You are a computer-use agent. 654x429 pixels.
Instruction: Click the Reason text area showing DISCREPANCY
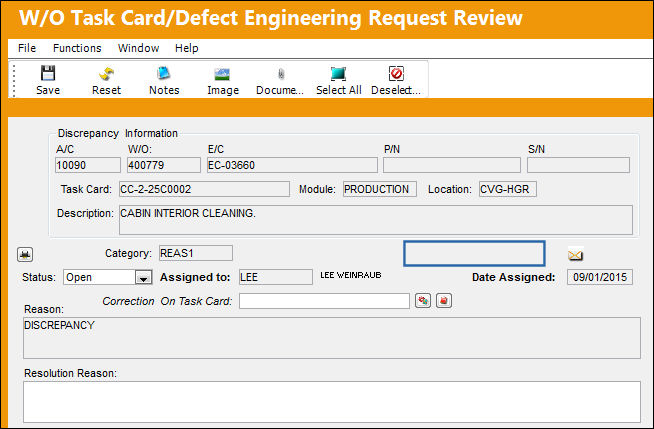(332, 338)
